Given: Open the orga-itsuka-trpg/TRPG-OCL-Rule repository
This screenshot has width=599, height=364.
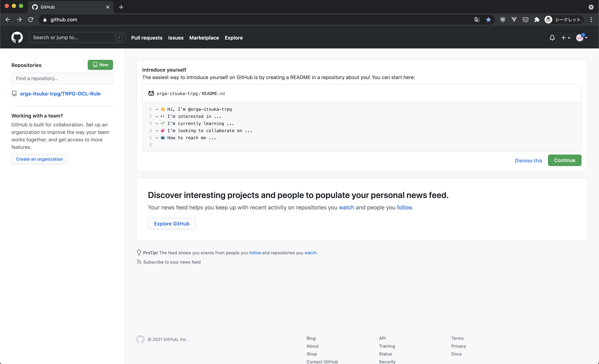Looking at the screenshot, I should 60,93.
